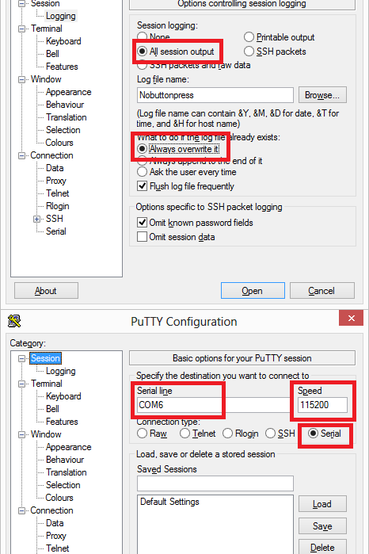Select the Rlogin connection type radio button
The image size is (369, 554).
click(228, 434)
